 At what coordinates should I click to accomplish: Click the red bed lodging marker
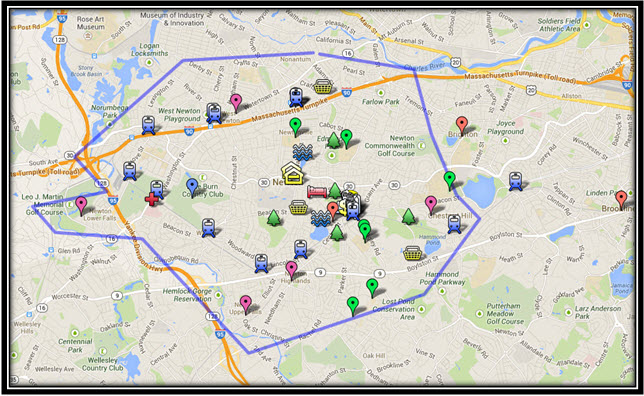click(x=317, y=192)
